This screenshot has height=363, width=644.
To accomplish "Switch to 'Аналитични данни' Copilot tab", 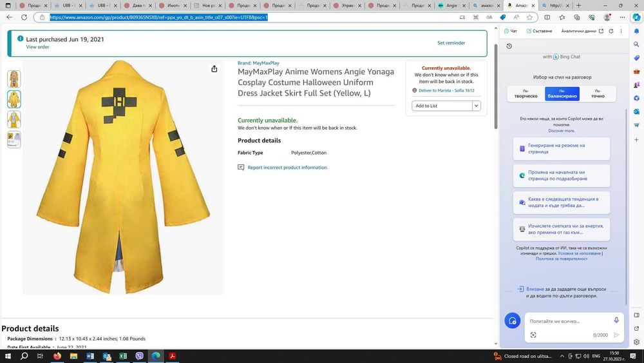I will click(578, 31).
